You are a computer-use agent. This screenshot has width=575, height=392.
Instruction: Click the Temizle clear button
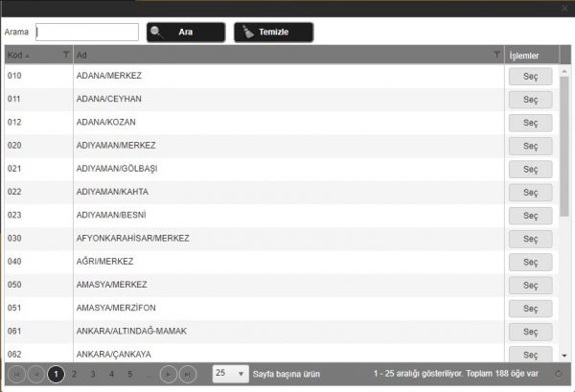click(273, 32)
